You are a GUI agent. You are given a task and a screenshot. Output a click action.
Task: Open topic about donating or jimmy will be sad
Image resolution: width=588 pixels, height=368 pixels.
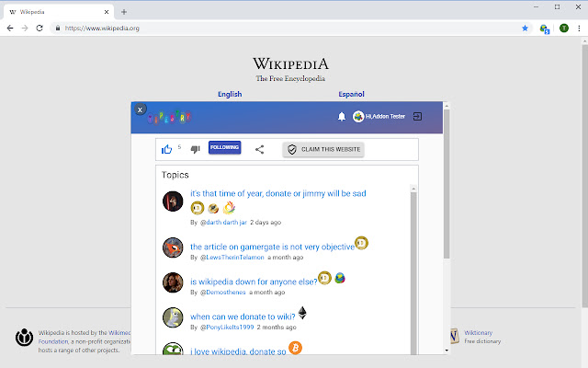pos(277,193)
